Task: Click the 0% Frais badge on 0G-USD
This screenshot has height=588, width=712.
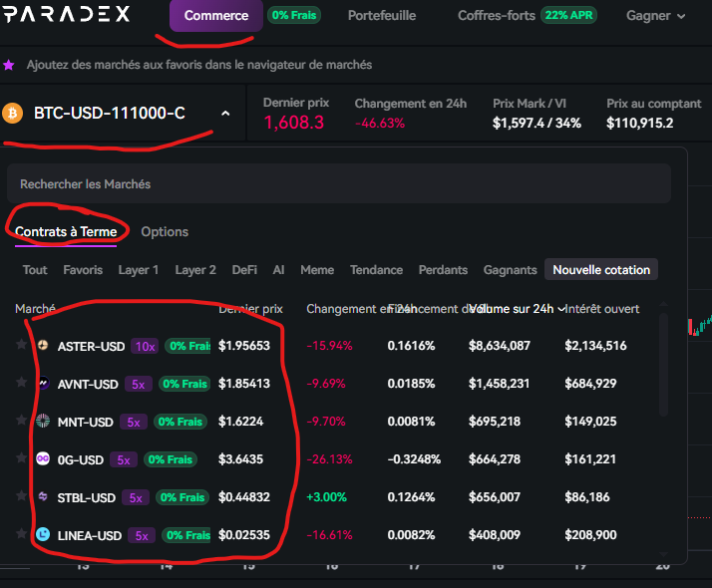Action: pos(171,459)
